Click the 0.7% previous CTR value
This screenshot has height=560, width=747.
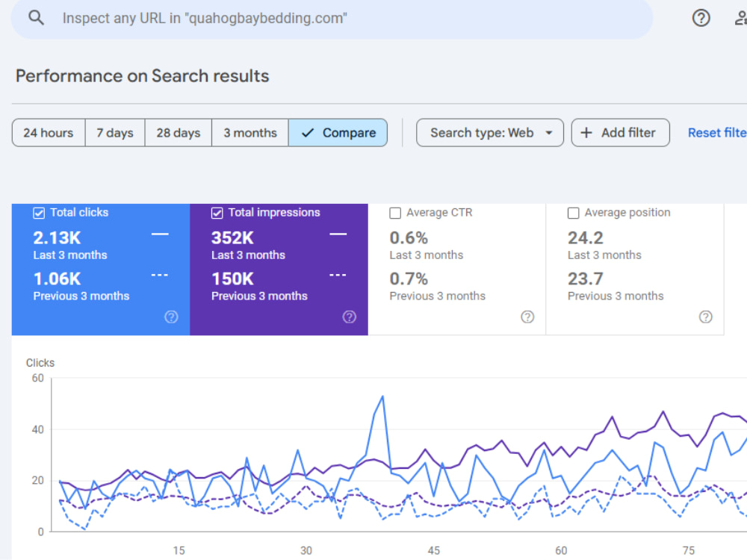(x=409, y=279)
